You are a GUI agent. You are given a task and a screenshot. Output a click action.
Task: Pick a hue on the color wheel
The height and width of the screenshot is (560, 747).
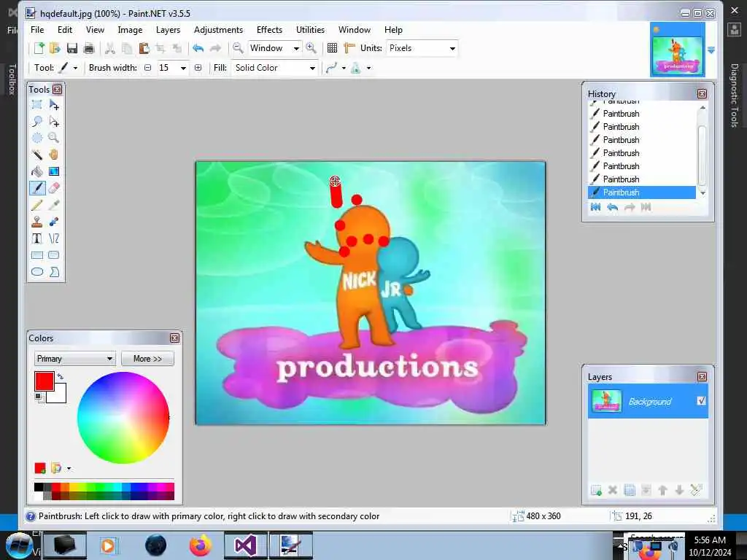tap(123, 418)
